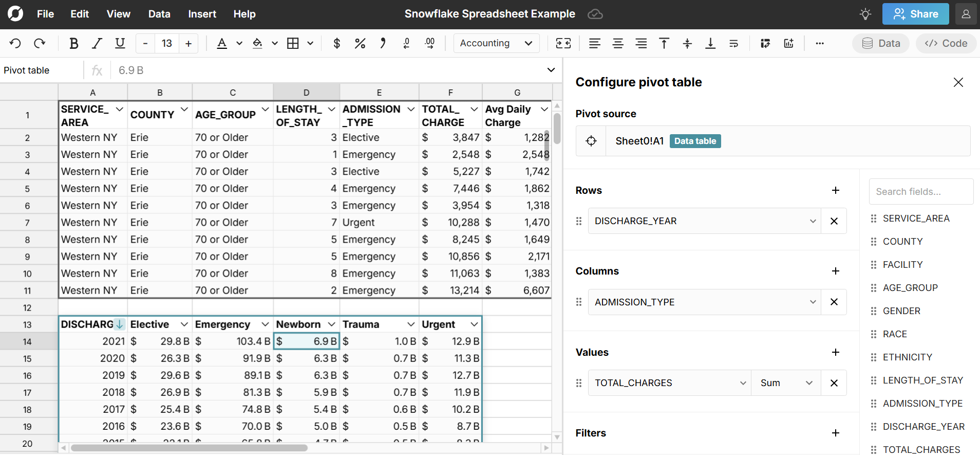Apply currency format with dollar icon

(x=336, y=44)
